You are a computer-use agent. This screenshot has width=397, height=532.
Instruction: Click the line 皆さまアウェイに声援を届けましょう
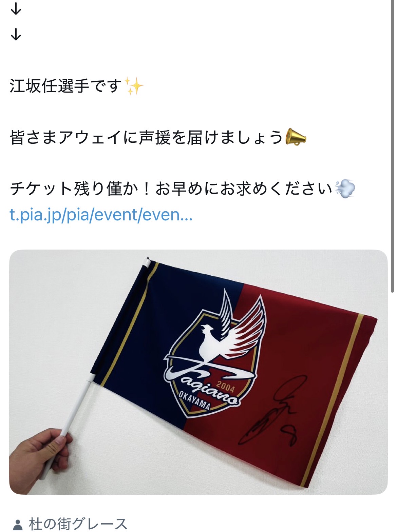[146, 137]
